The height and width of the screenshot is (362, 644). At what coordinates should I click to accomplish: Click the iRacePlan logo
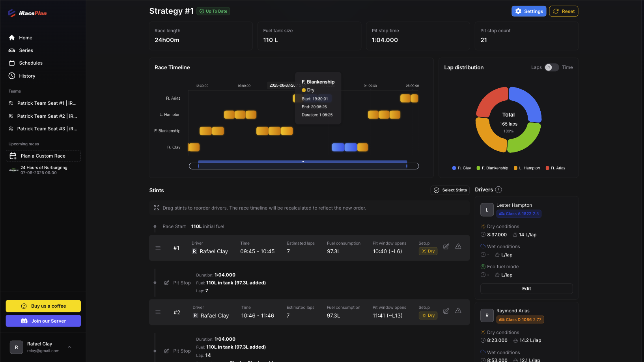tap(28, 13)
